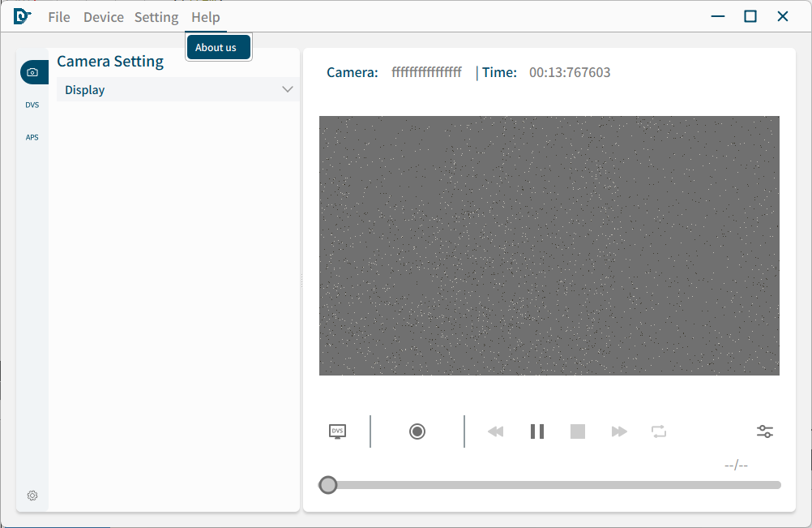Open the APS settings tab
This screenshot has width=812, height=528.
click(x=32, y=137)
